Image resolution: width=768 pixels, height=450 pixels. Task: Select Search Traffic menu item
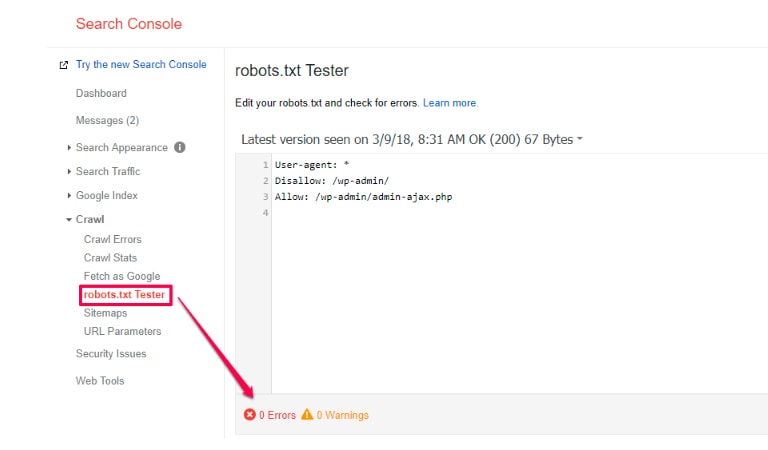(x=108, y=171)
